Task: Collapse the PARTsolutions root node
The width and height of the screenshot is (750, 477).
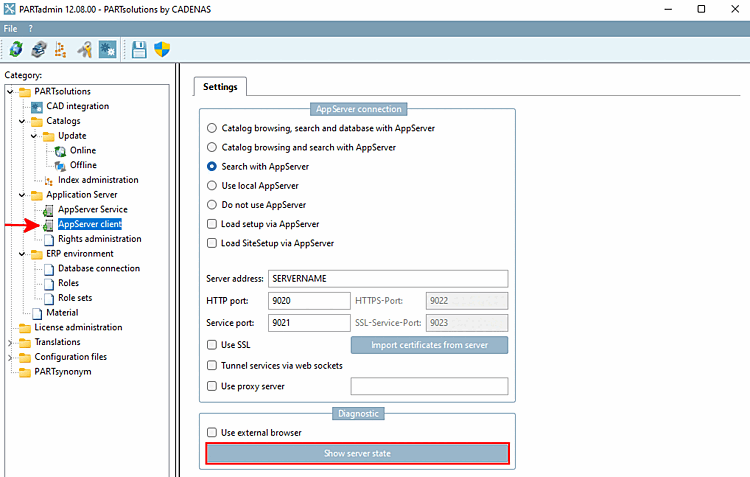Action: pos(10,91)
